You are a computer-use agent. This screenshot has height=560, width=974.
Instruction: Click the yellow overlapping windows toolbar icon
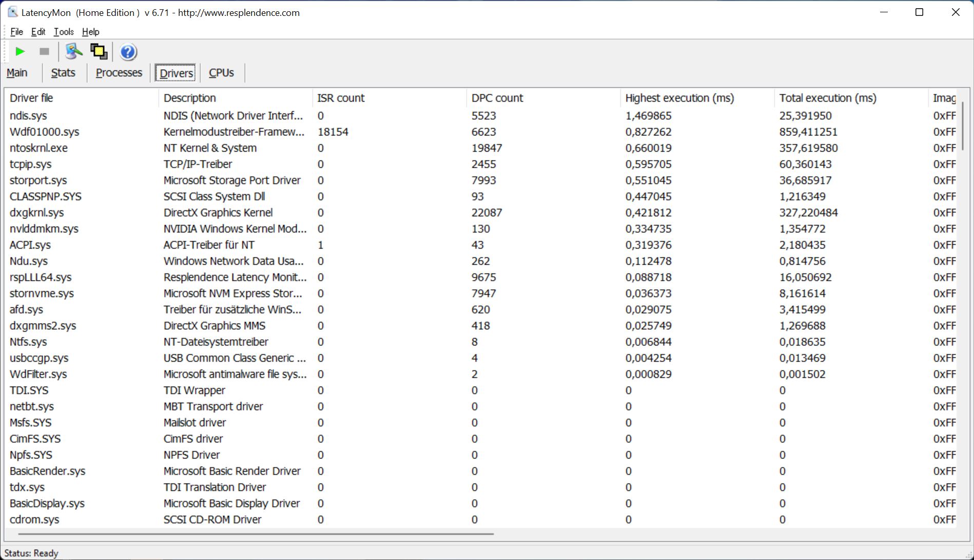99,51
